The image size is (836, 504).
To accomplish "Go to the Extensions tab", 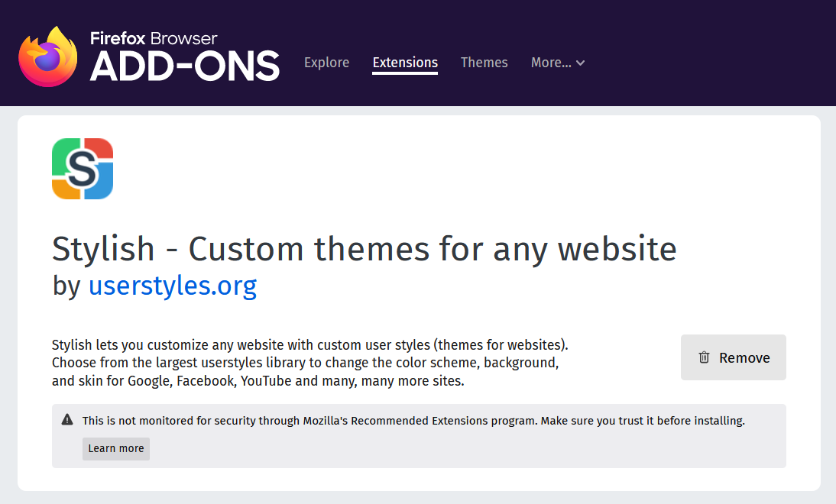I will 405,63.
